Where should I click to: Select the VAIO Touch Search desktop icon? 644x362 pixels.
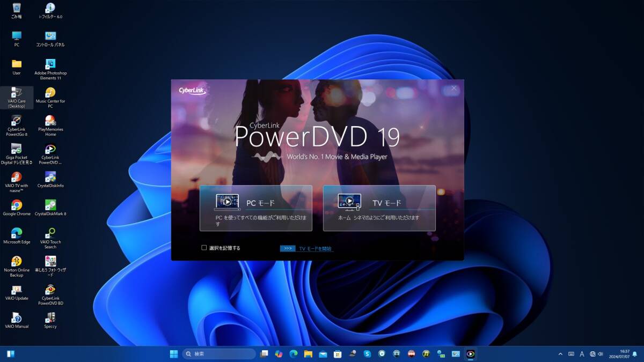(50, 238)
